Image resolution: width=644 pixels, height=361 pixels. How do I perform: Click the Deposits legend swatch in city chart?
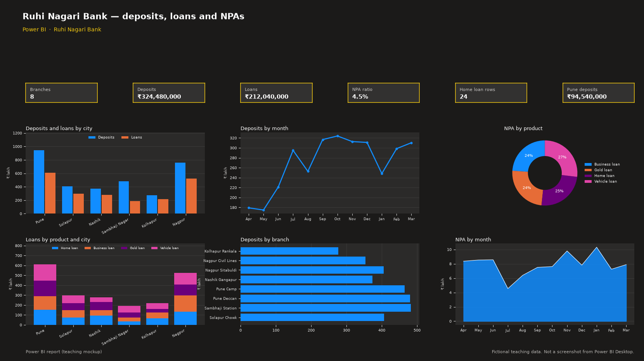(x=92, y=137)
